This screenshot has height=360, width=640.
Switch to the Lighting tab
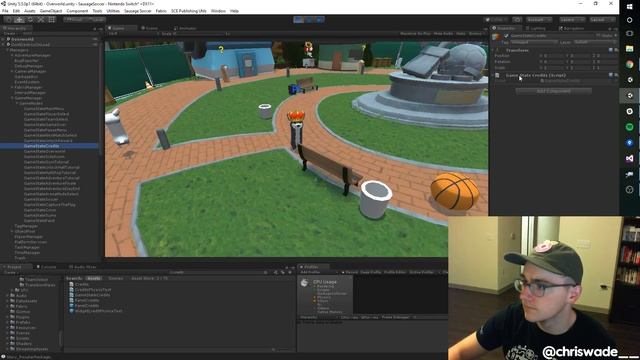535,28
